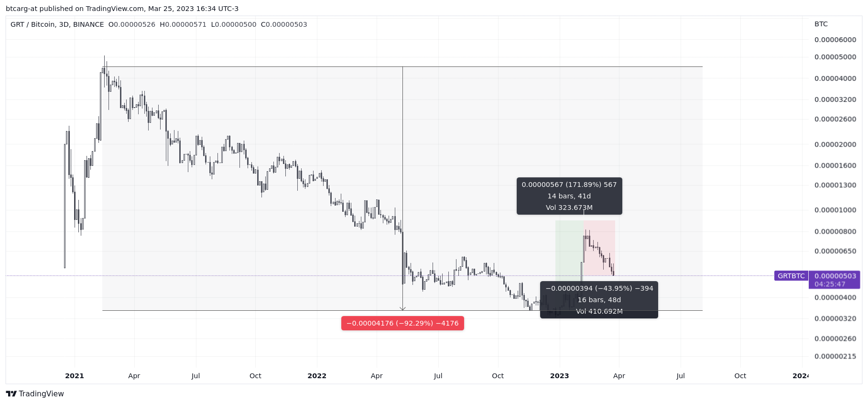Viewport: 868px width, 404px height.
Task: Select the -43.95% price range tooltip
Action: 599,300
